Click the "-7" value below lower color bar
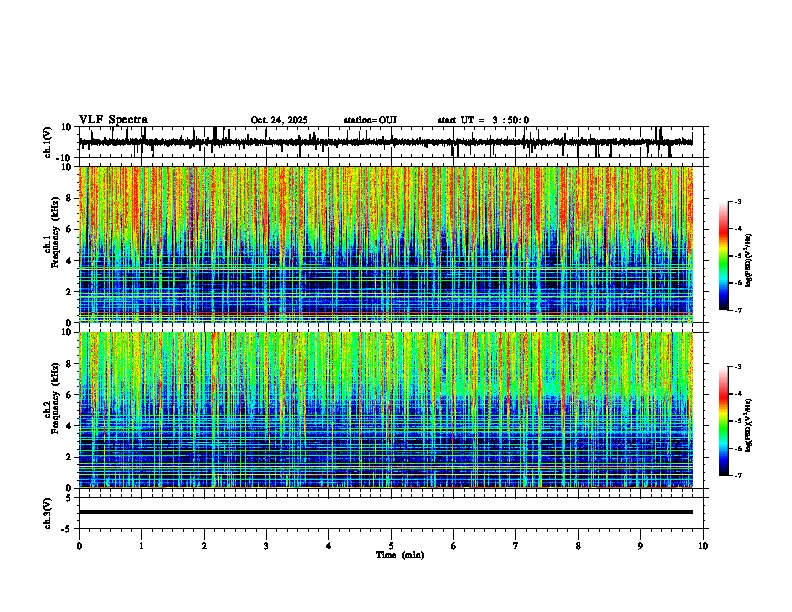This screenshot has width=792, height=612. 737,475
